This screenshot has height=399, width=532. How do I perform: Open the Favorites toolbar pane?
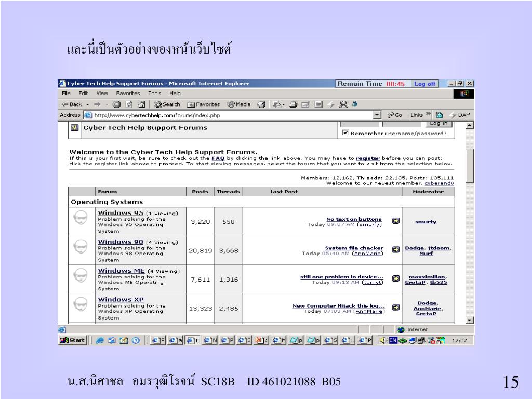[204, 104]
